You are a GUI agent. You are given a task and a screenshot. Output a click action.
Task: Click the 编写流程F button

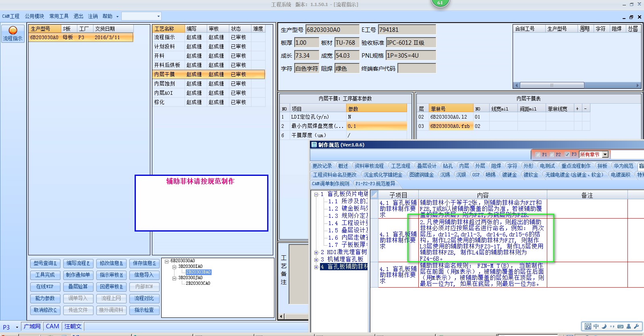pyautogui.click(x=78, y=263)
